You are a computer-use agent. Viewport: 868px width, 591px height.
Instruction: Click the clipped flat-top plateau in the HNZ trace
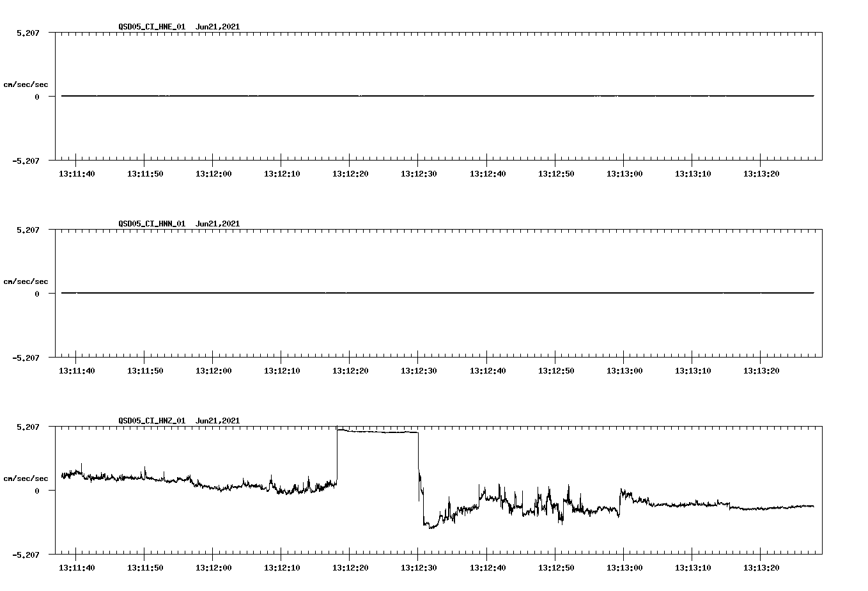[x=377, y=432]
